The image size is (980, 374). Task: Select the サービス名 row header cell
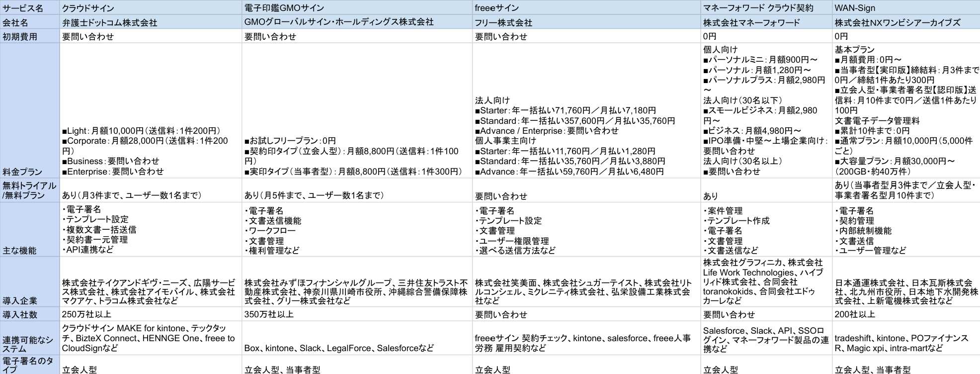[30, 7]
